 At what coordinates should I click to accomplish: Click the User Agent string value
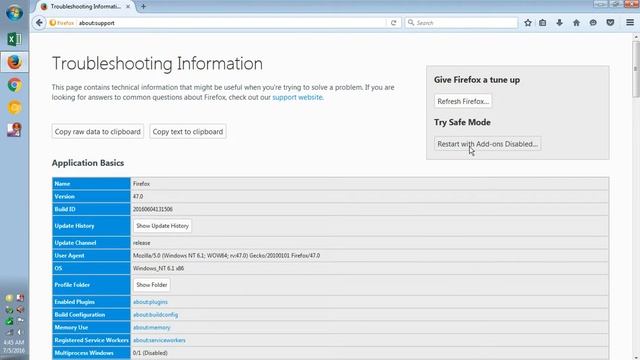[x=226, y=256]
